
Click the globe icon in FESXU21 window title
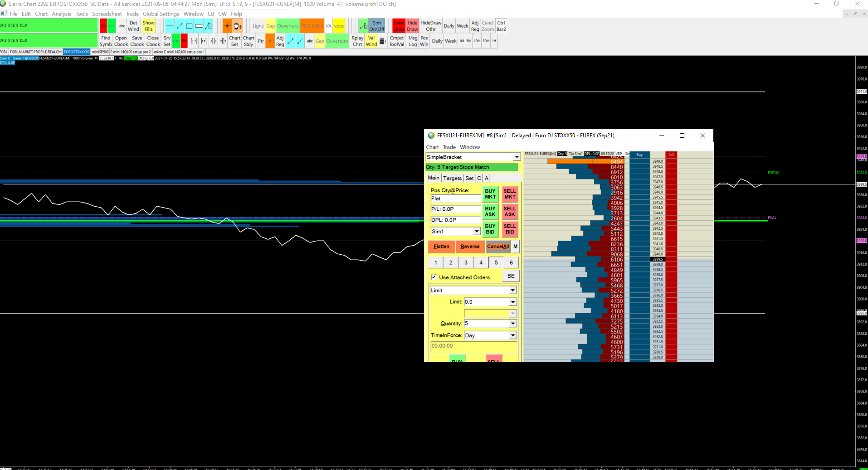tap(431, 136)
